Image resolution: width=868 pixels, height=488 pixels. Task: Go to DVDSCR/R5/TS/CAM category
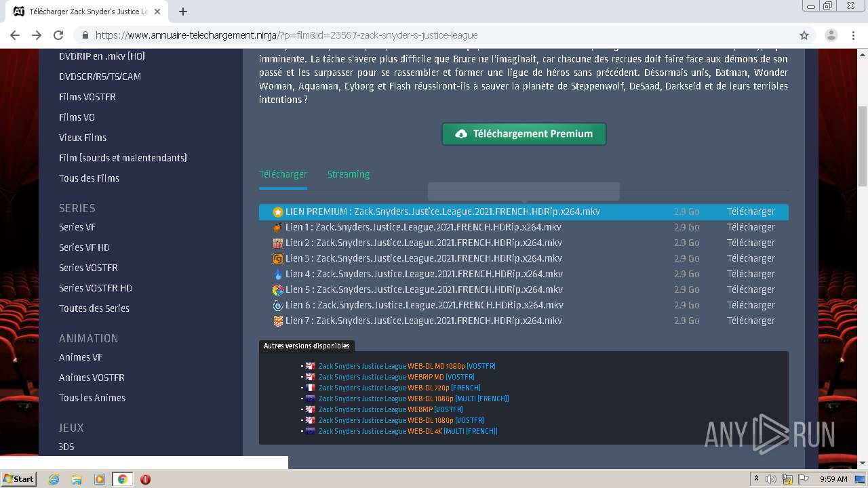tap(100, 77)
